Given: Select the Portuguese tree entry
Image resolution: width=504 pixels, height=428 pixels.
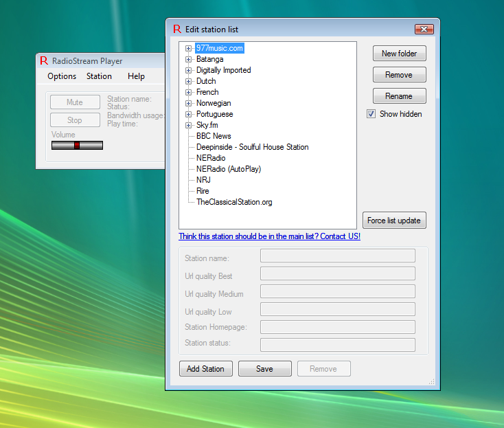Looking at the screenshot, I should pos(215,114).
